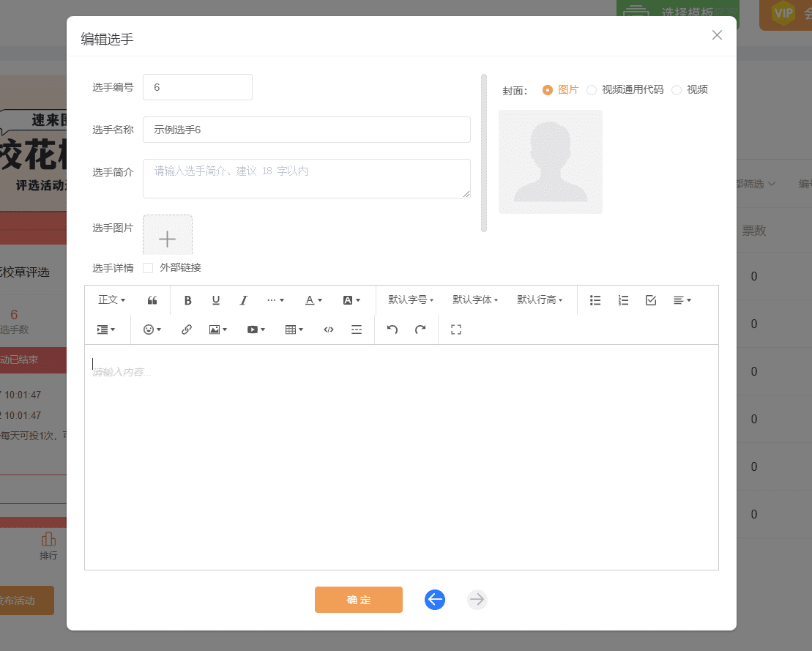Insert a bulleted list
This screenshot has width=812, height=651.
click(x=595, y=300)
